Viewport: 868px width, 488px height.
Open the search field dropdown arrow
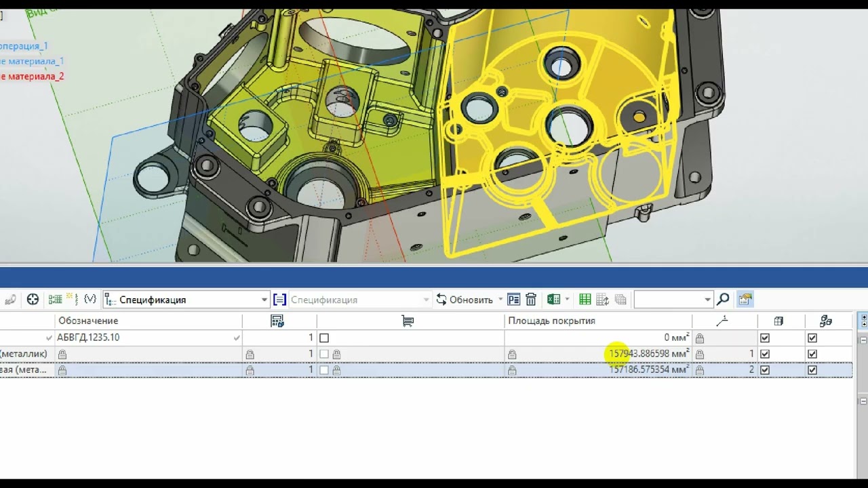click(x=707, y=300)
